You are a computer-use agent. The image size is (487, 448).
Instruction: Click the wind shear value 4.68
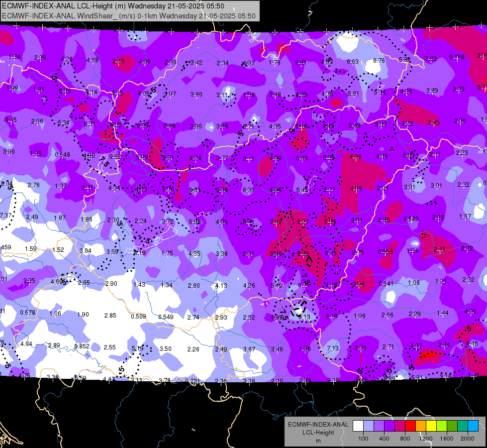92,60
